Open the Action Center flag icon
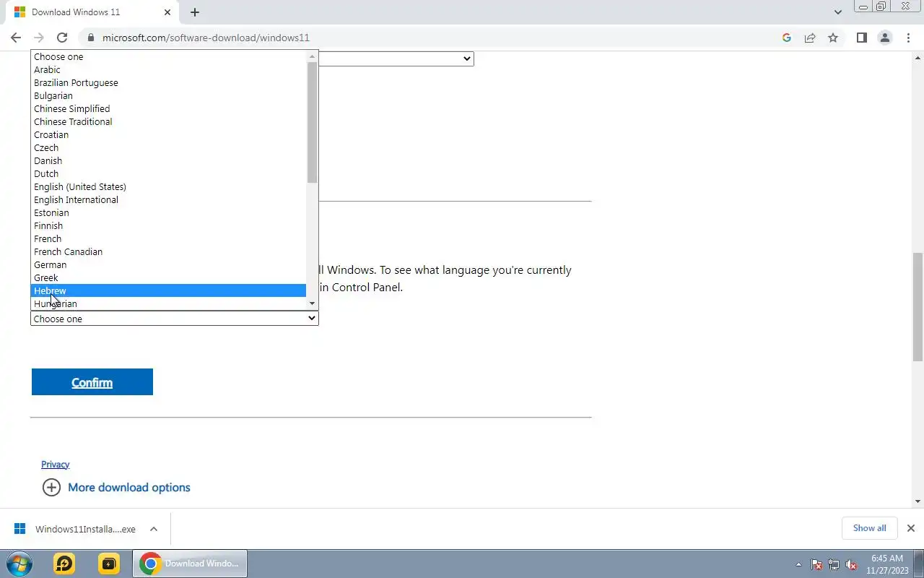Viewport: 924px width, 578px height. (816, 565)
